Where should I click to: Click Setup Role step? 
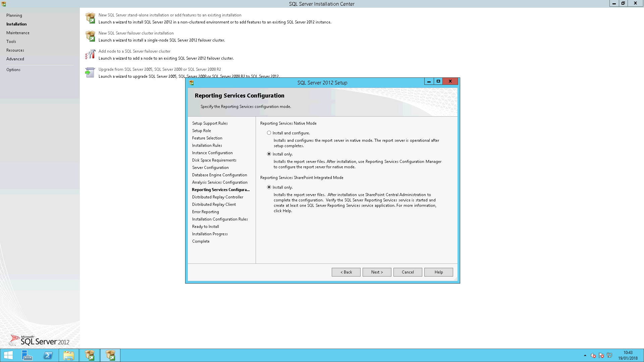pos(202,131)
